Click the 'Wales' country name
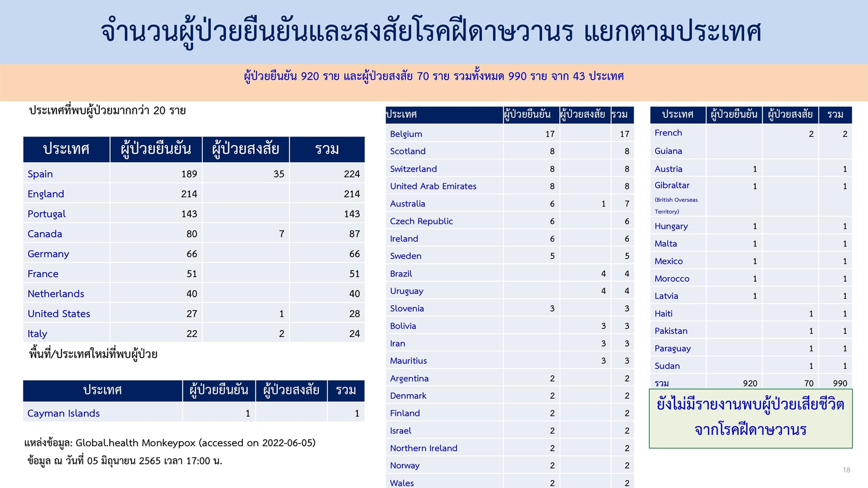Screen dimensions: 868x488 [x=402, y=483]
